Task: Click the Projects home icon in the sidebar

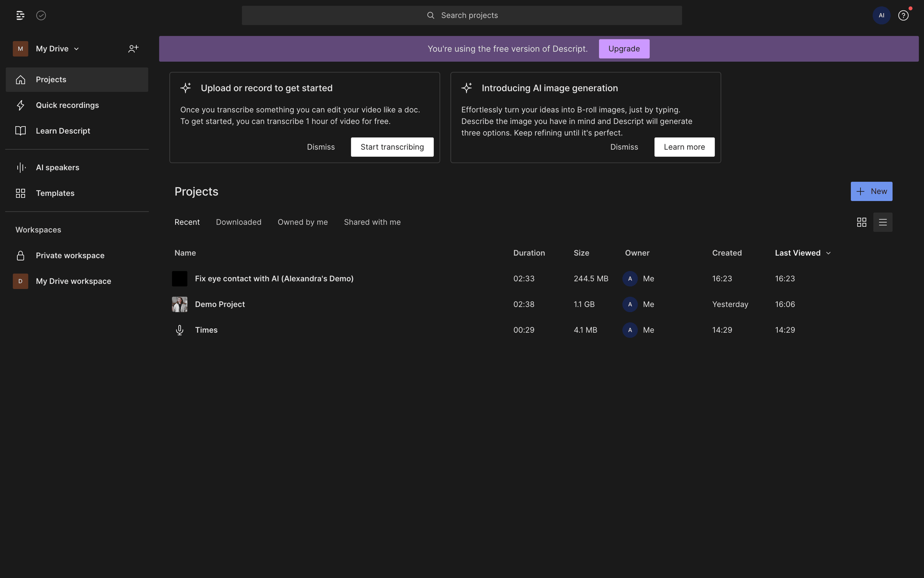Action: (20, 79)
